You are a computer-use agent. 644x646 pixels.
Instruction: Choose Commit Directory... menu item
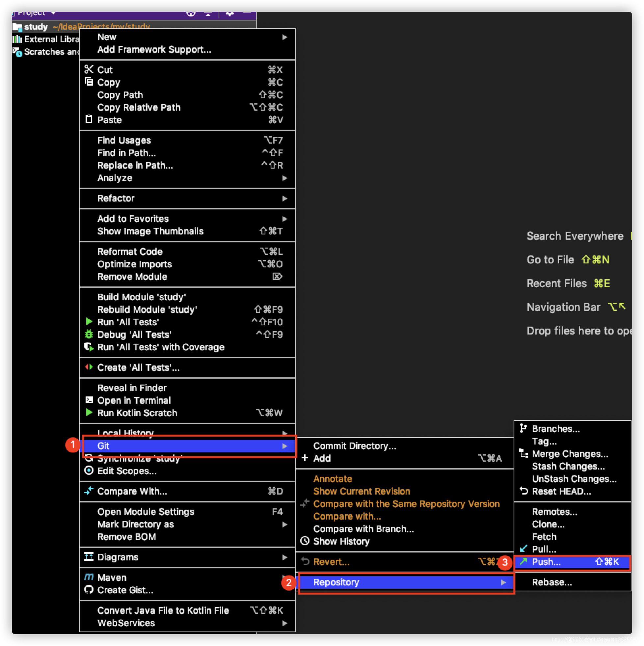click(355, 446)
